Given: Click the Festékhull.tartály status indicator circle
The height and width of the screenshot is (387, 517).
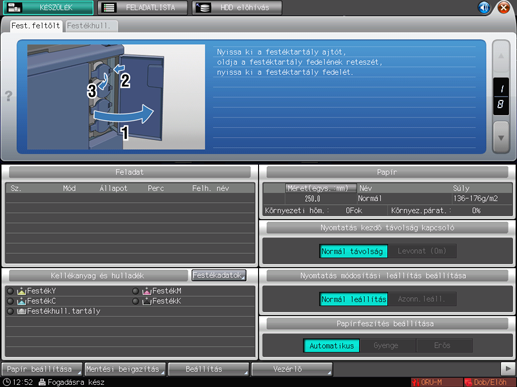Looking at the screenshot, I should point(10,311).
